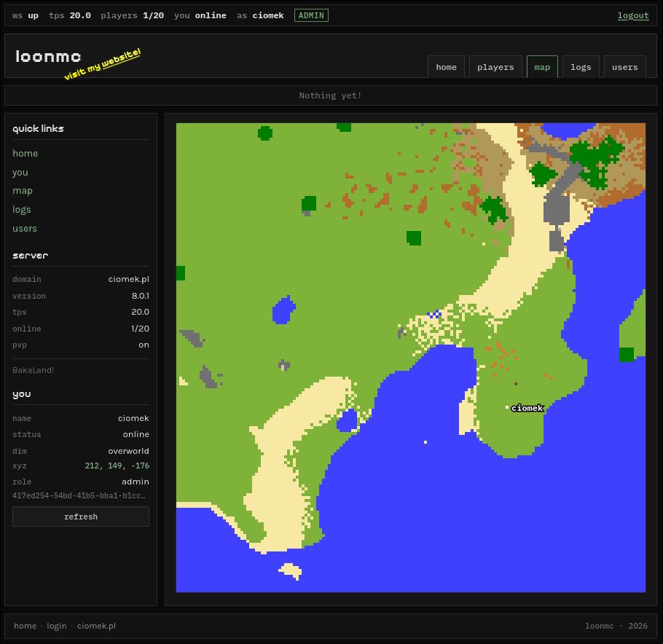Visit ciomek.pl from the footer
Image resolution: width=663 pixels, height=644 pixels.
[96, 626]
